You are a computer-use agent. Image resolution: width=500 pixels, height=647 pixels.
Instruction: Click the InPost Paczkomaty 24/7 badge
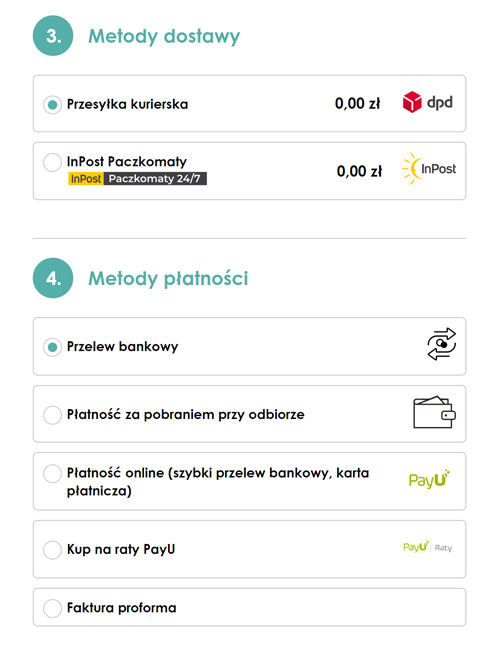(x=137, y=179)
